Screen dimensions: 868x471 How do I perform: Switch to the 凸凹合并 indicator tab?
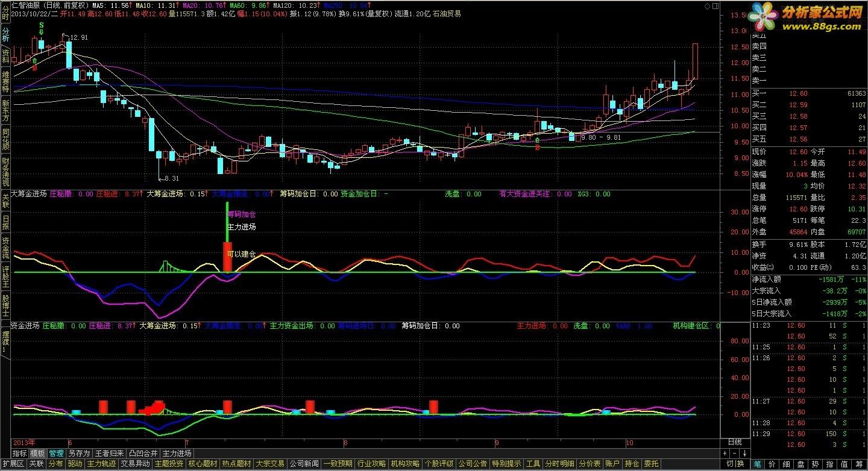pos(143,453)
